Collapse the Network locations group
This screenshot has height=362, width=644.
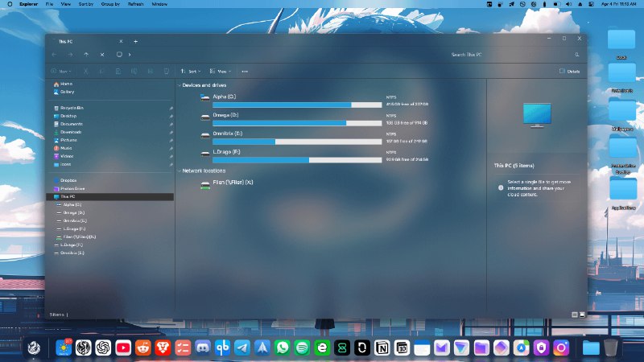click(180, 171)
